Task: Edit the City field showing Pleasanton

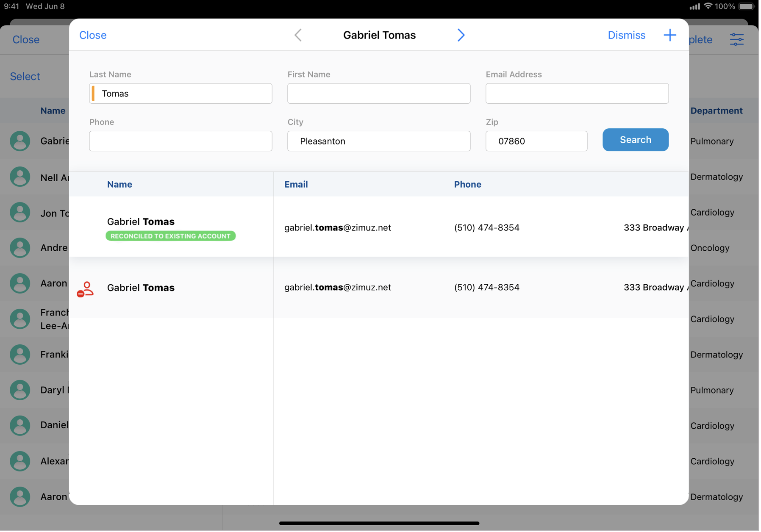Action: [x=380, y=141]
